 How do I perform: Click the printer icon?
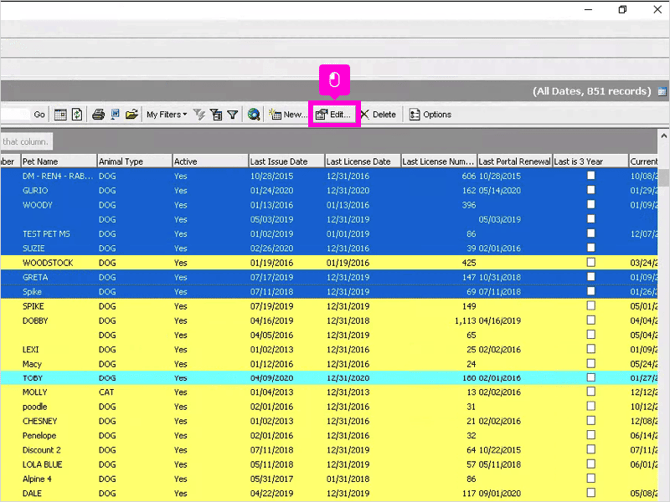(x=98, y=114)
